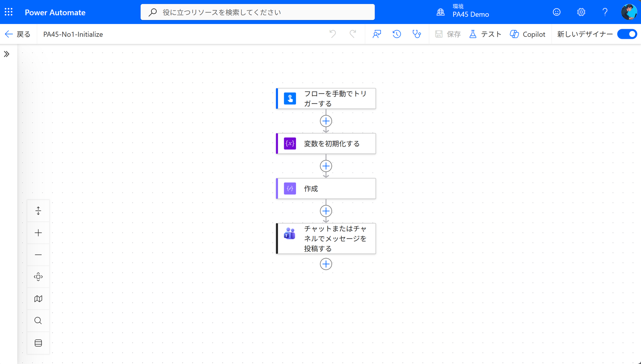The image size is (641, 364).
Task: Click the undo arrow icon
Action: click(333, 34)
